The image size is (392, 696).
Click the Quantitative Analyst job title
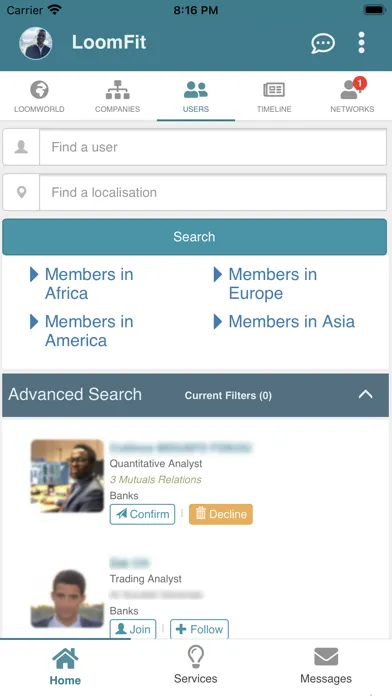156,463
